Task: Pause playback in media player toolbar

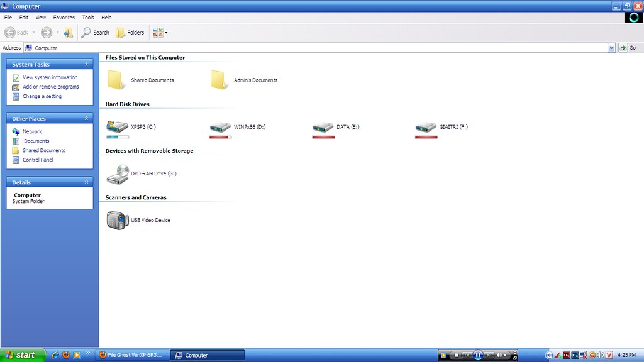Action: click(x=478, y=355)
